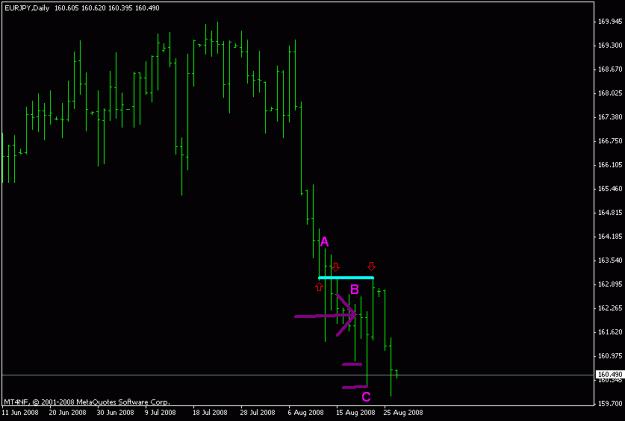Image resolution: width=625 pixels, height=421 pixels.
Task: Click the 11 Jun 2008 date label
Action: tap(20, 412)
